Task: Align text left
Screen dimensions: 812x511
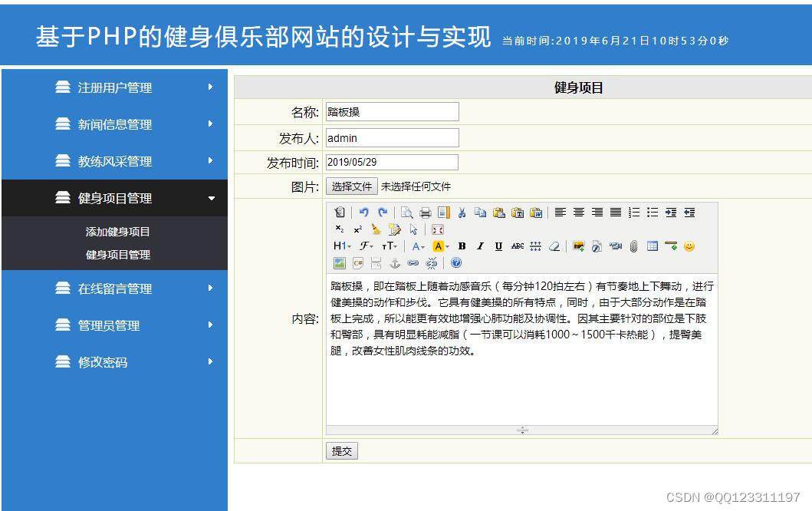Action: [x=561, y=213]
